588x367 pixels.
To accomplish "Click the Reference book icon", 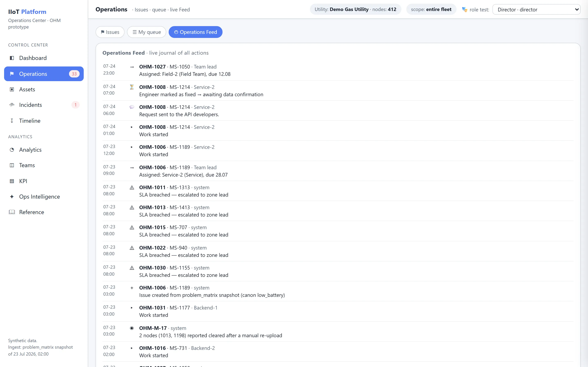I will click(x=12, y=212).
